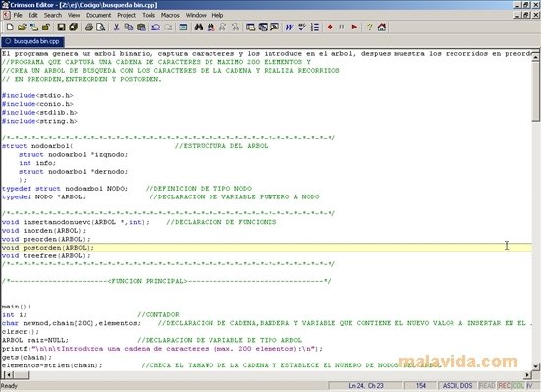Viewport: 541px width, 392px height.
Task: Save the document with the floppy icon
Action: click(x=61, y=27)
